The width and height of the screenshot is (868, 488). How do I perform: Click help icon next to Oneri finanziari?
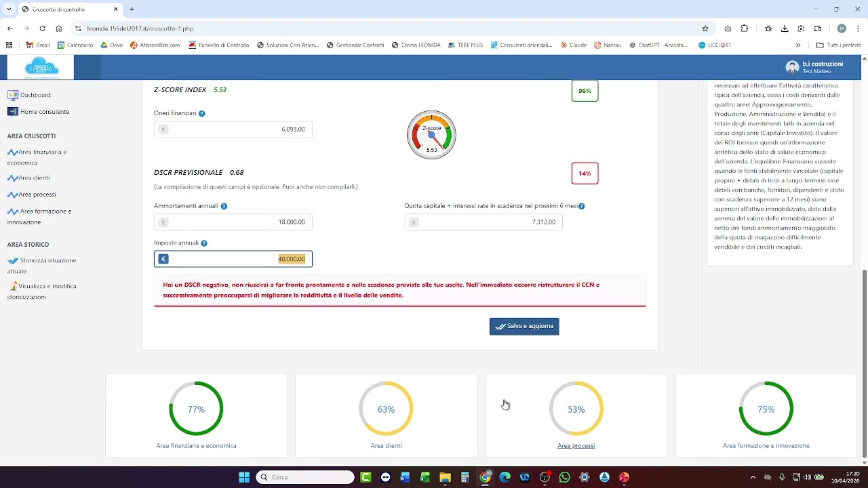tap(202, 114)
